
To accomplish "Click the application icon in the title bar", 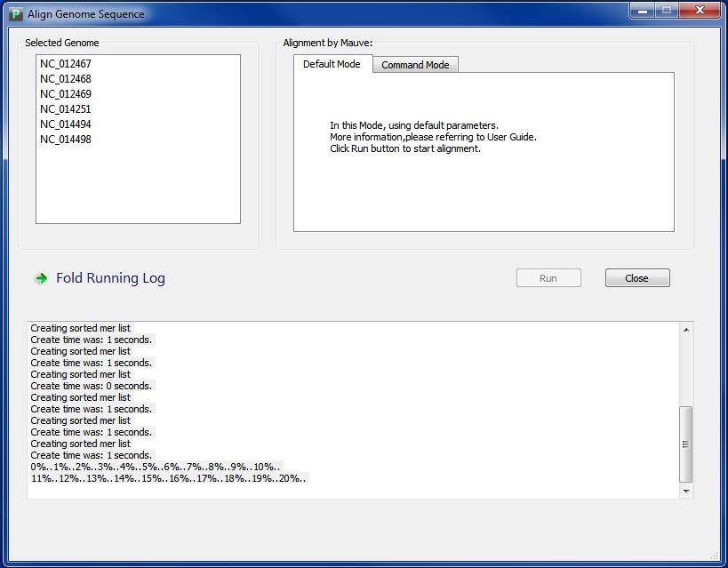I will pos(15,14).
